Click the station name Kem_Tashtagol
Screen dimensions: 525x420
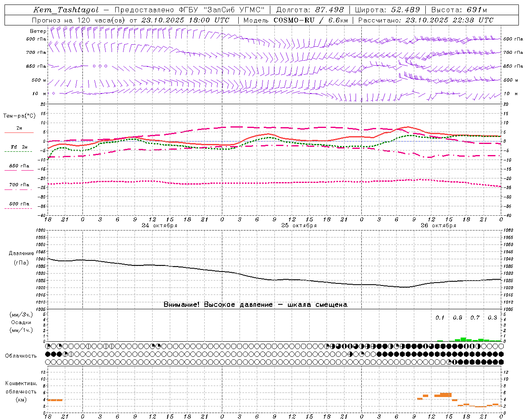66,10
